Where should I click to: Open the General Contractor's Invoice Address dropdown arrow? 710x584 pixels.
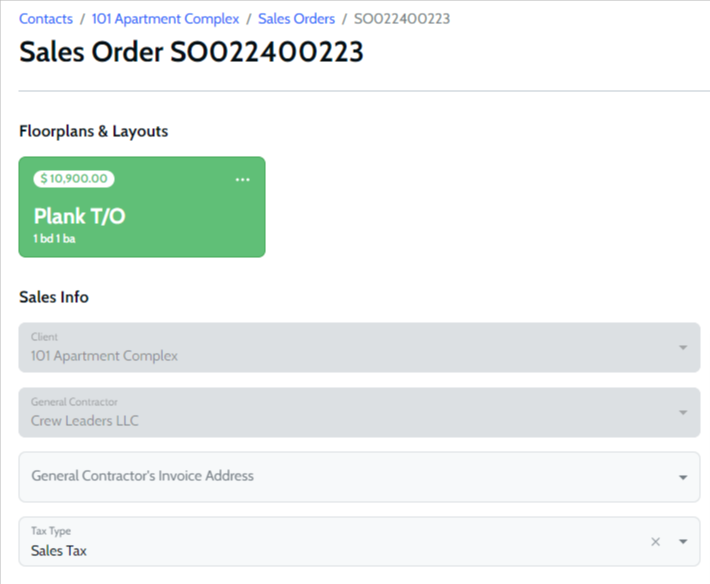(683, 477)
